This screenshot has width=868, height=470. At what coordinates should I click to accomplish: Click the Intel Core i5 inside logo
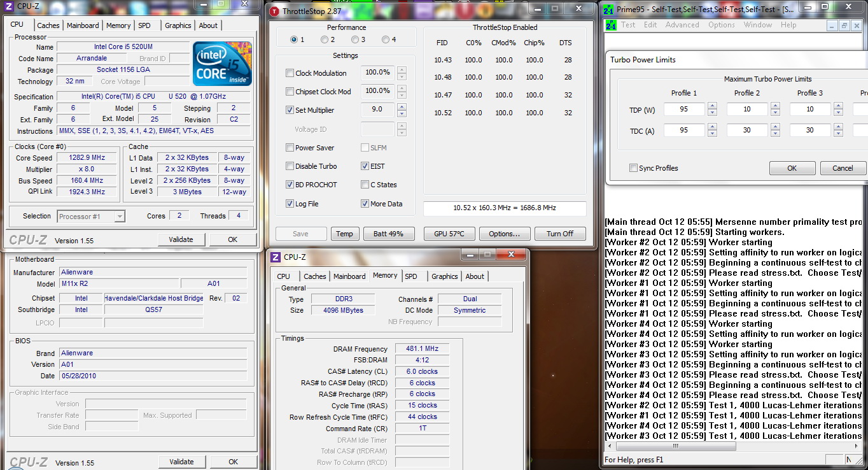tap(223, 64)
